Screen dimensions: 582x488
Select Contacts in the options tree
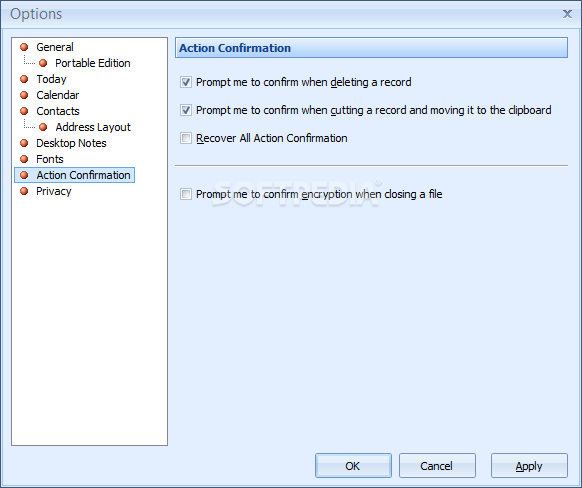click(x=58, y=111)
